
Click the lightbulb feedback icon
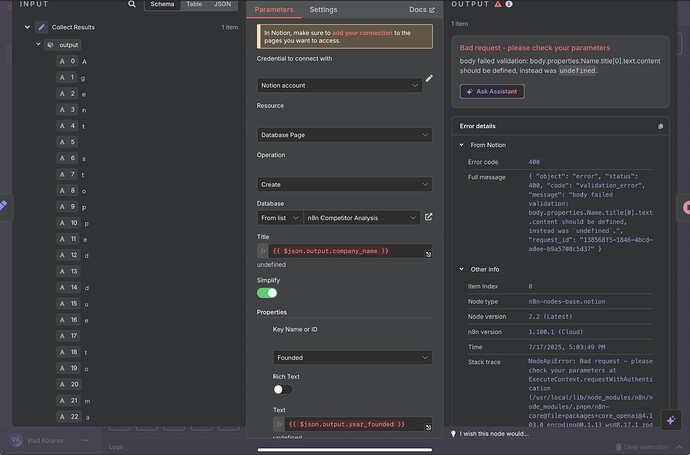(453, 433)
